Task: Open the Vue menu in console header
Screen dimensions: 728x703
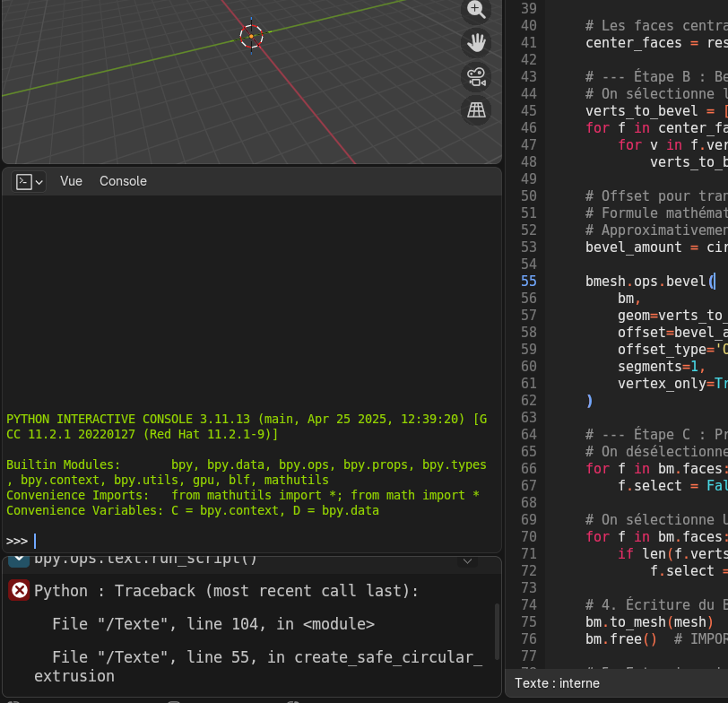Action: coord(71,181)
